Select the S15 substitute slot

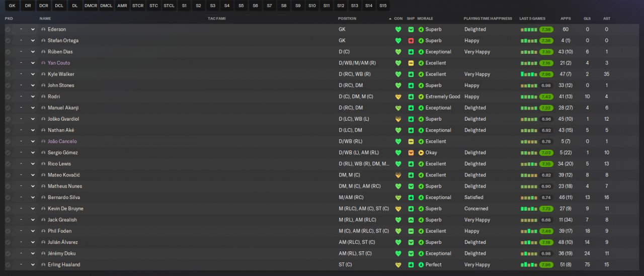click(x=383, y=6)
